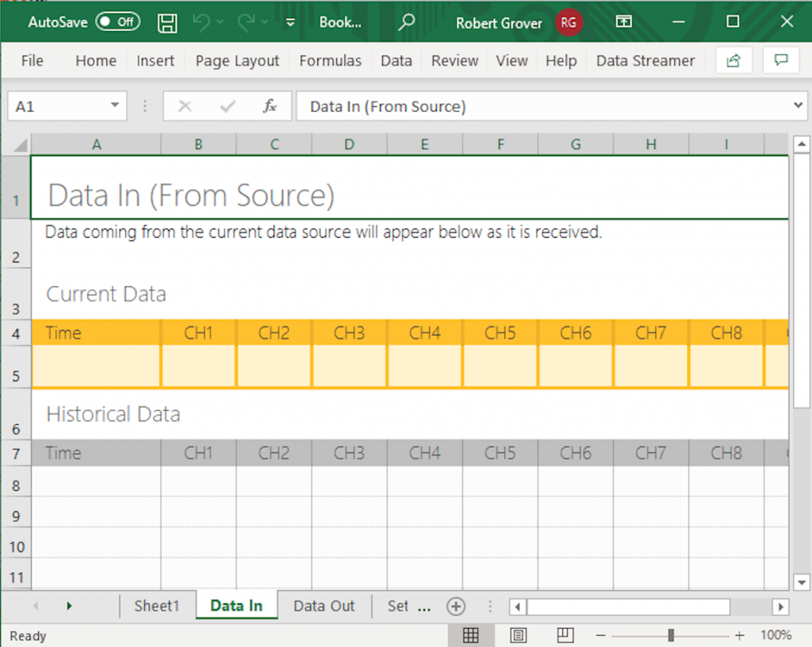Expand the formula bar chevron
The image size is (812, 647).
[x=798, y=105]
